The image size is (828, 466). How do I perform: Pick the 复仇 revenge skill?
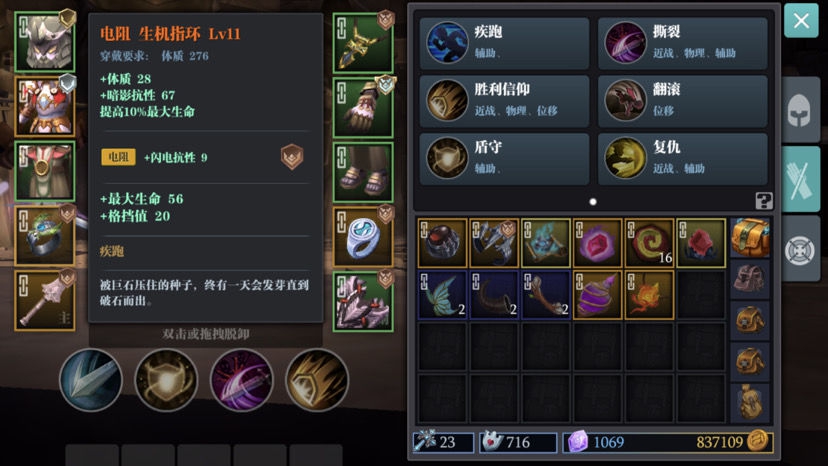[x=682, y=159]
